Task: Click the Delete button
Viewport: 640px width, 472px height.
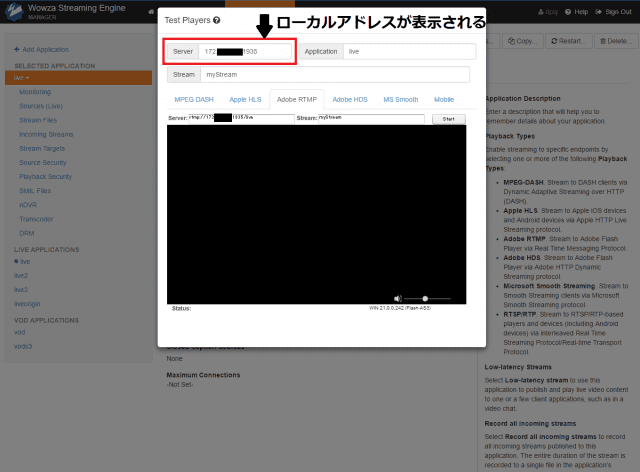Action: click(616, 41)
